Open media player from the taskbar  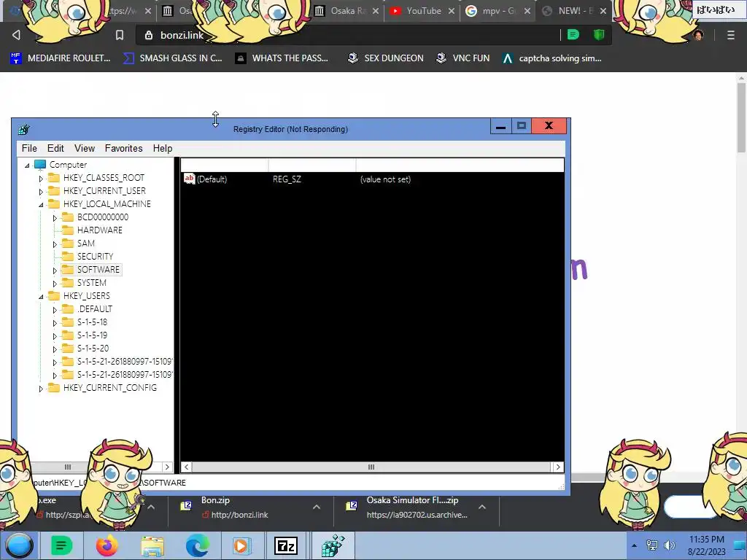[241, 545]
